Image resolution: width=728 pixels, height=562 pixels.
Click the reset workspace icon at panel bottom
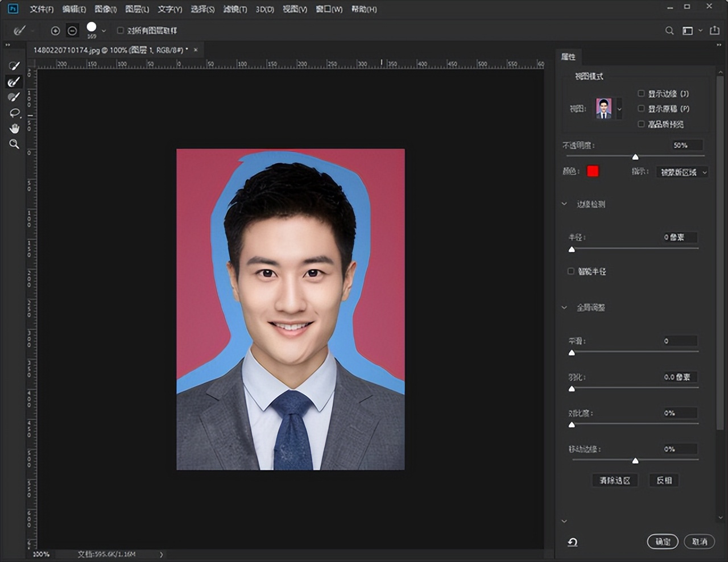point(572,542)
